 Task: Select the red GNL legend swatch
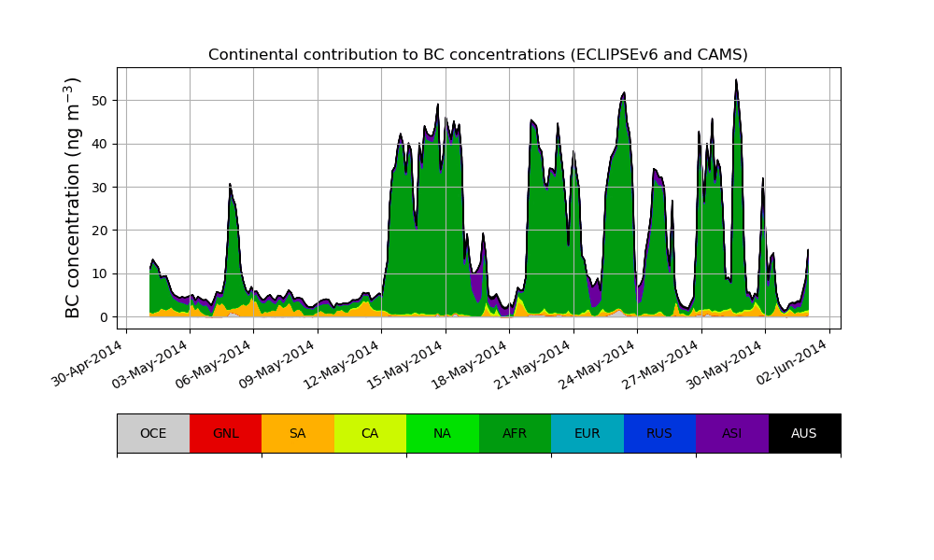[225, 433]
